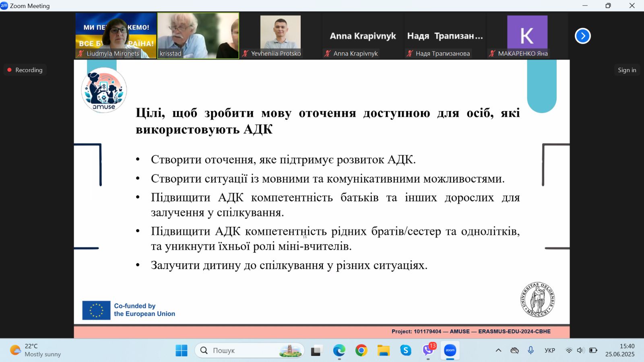This screenshot has width=644, height=362.
Task: Click the Project 101179404 footer text
Action: coord(471,331)
